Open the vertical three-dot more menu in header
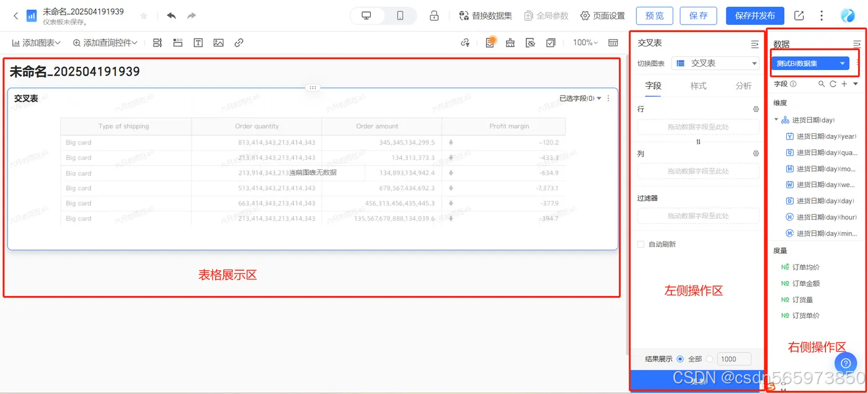 click(x=821, y=15)
